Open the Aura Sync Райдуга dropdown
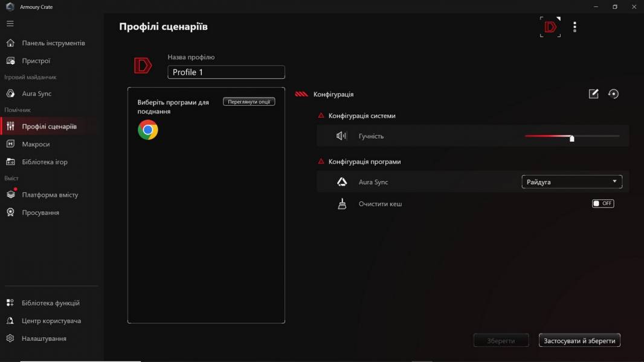The height and width of the screenshot is (362, 644). (572, 182)
